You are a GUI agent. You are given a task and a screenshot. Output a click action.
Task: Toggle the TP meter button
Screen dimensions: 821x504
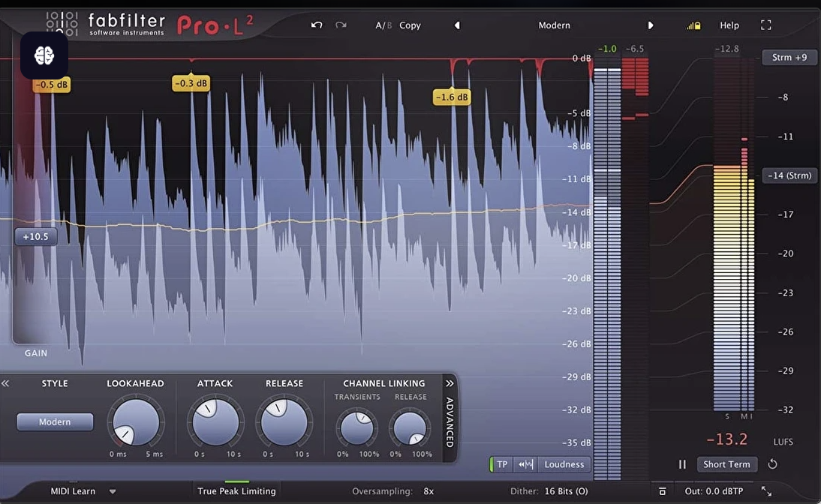coord(501,464)
